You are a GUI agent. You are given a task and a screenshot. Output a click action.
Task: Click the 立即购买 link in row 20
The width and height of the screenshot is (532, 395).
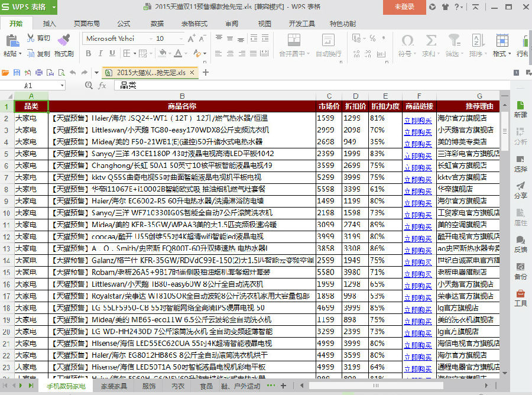point(418,334)
